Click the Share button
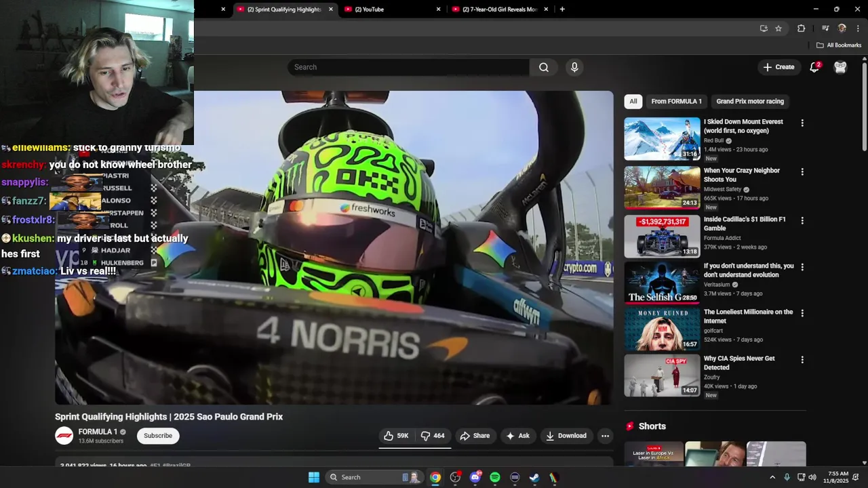The width and height of the screenshot is (868, 488). (475, 436)
